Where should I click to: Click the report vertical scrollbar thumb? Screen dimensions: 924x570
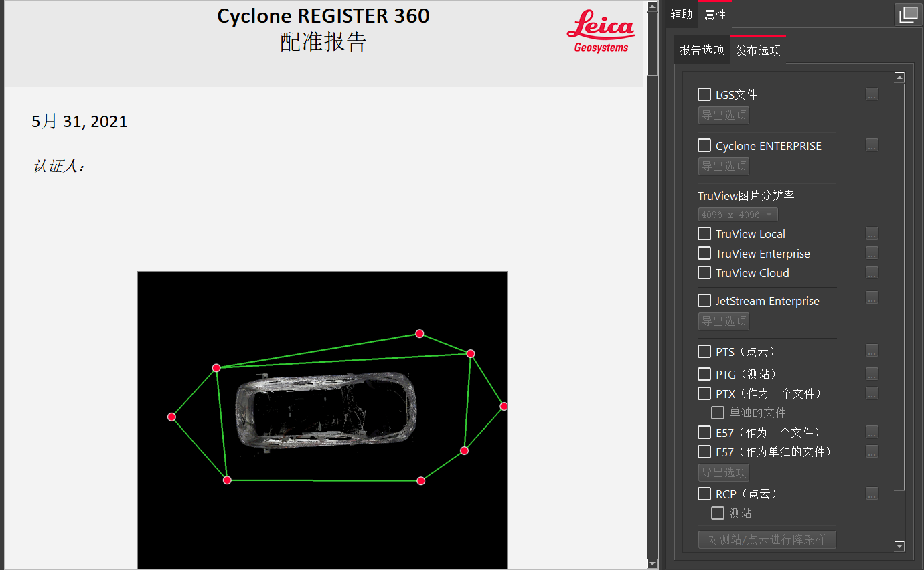[652, 43]
